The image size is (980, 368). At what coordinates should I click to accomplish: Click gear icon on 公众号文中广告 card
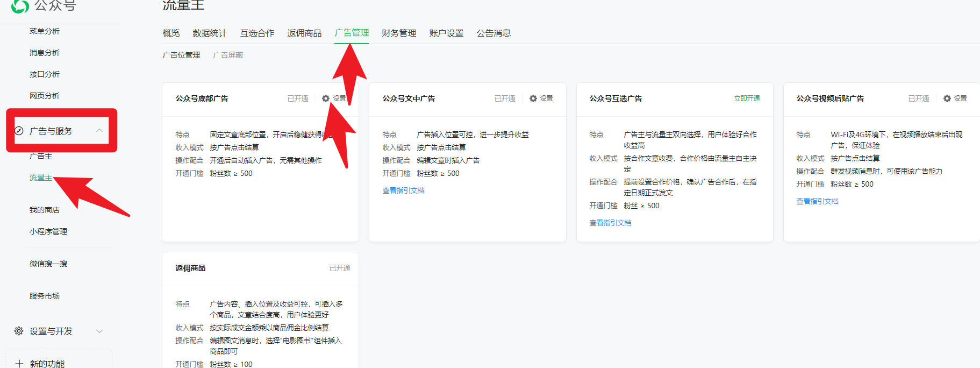533,98
